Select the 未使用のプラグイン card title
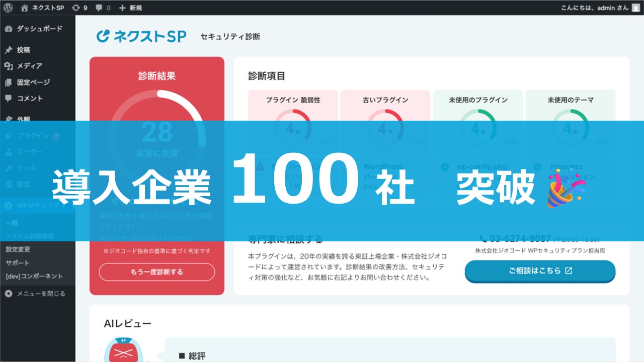The width and height of the screenshot is (644, 362). 478,100
